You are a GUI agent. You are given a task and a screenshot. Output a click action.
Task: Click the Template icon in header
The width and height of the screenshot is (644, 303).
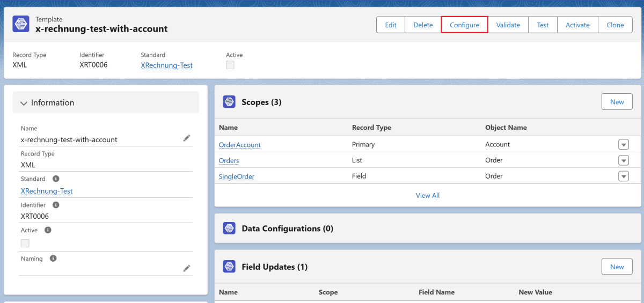tap(20, 24)
